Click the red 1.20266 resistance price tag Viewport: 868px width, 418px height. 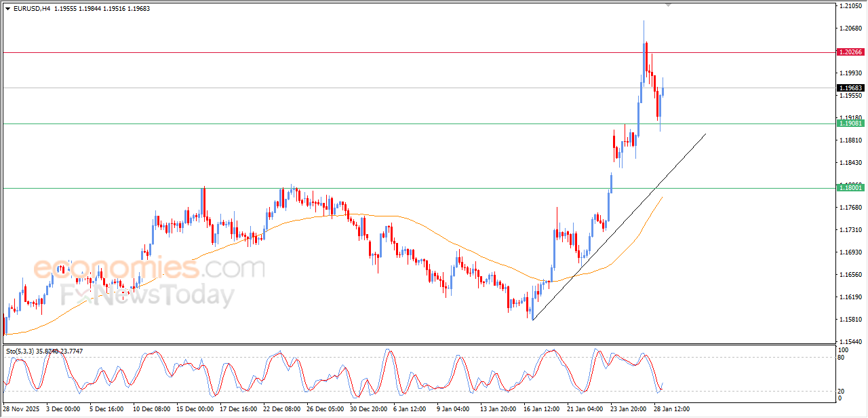tap(851, 52)
